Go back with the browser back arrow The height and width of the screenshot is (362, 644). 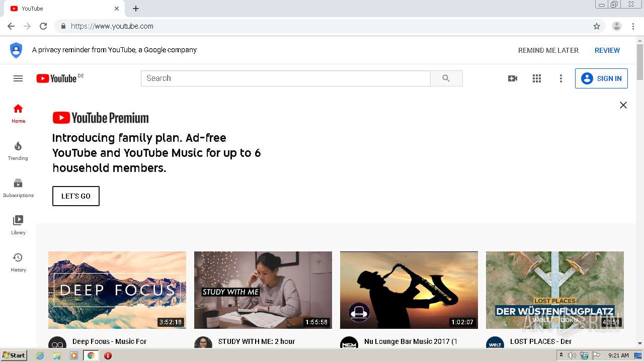pyautogui.click(x=11, y=26)
